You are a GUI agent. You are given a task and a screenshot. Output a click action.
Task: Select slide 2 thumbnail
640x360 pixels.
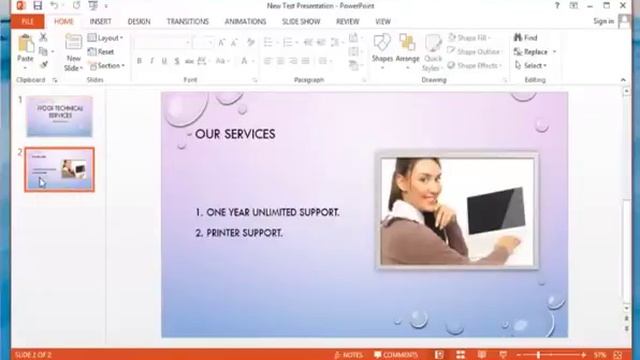60,169
